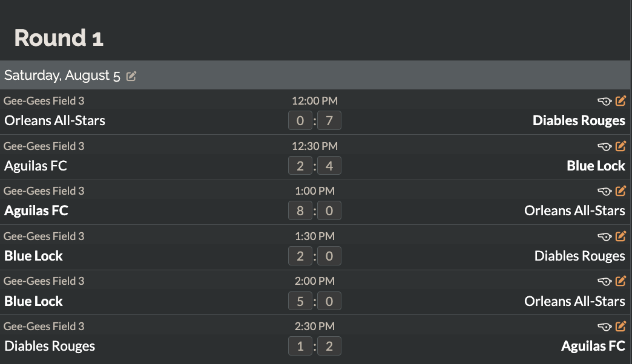The image size is (632, 364).
Task: Edit the 1:30 PM Blue Lock game
Action: (x=620, y=236)
